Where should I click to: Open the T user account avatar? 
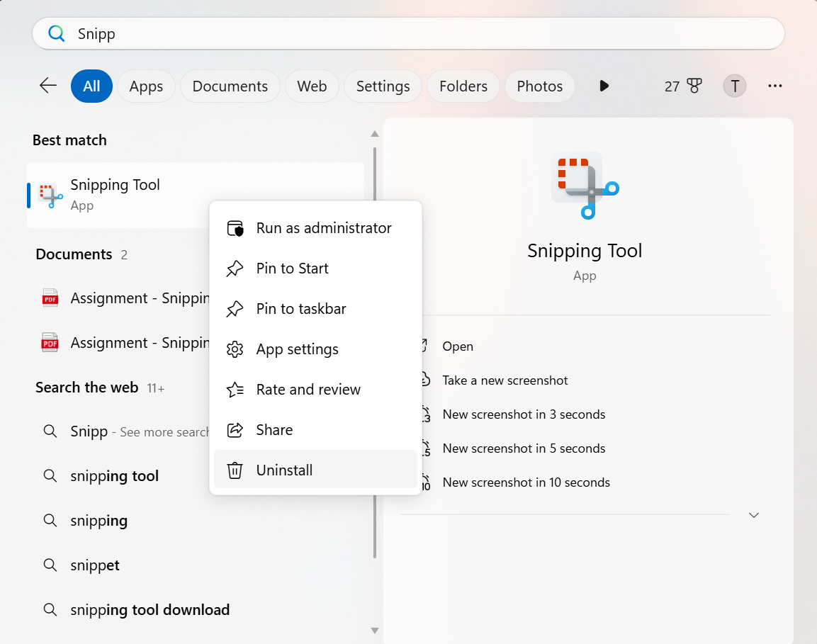coord(735,86)
